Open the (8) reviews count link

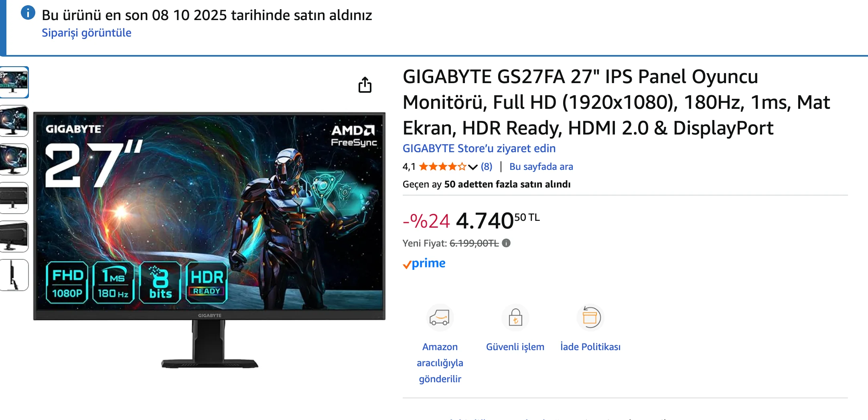(x=487, y=167)
